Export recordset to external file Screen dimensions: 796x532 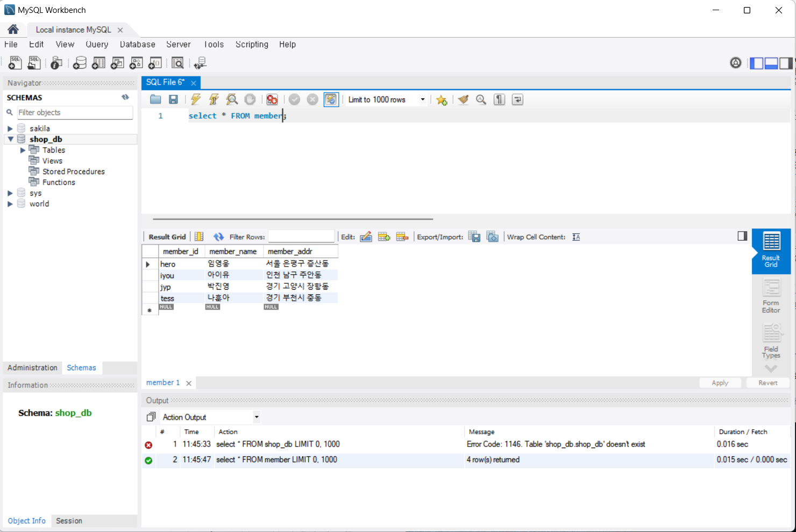click(x=474, y=237)
